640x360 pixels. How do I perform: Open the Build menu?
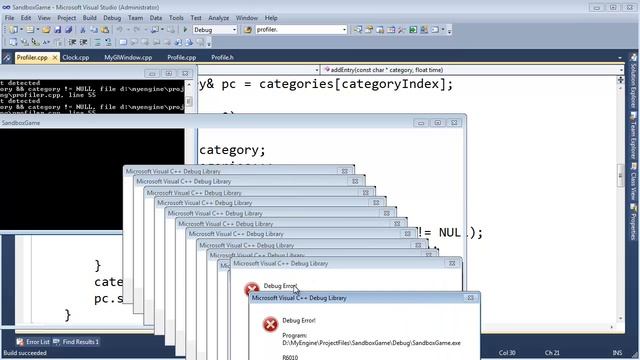(89, 18)
